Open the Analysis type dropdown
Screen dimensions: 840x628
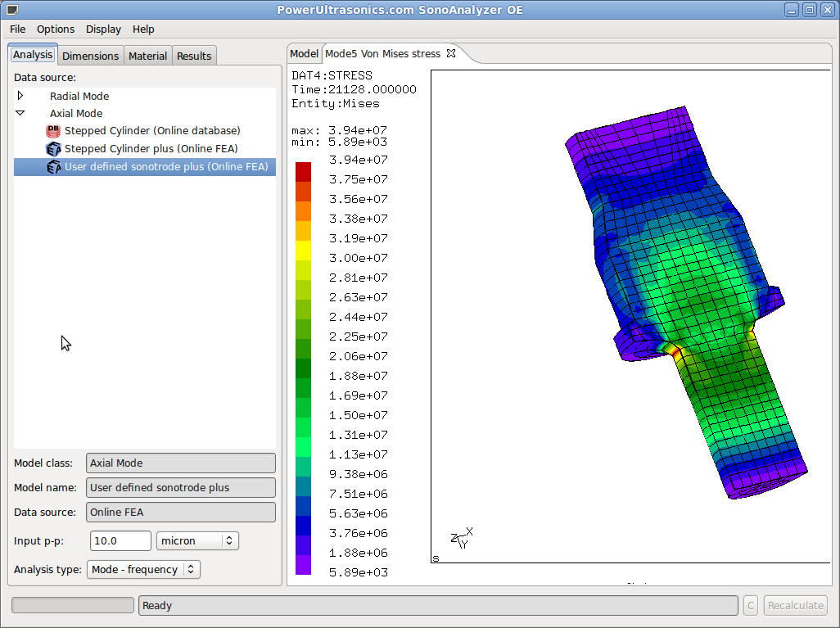[143, 569]
